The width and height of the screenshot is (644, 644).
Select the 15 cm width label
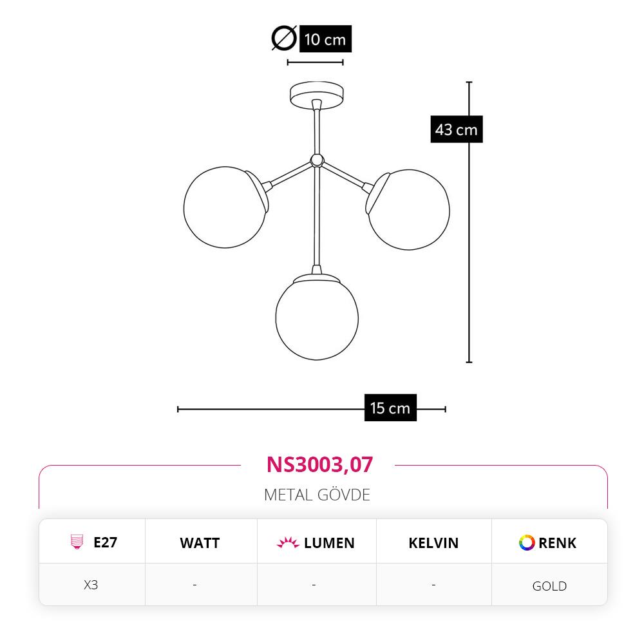click(390, 408)
